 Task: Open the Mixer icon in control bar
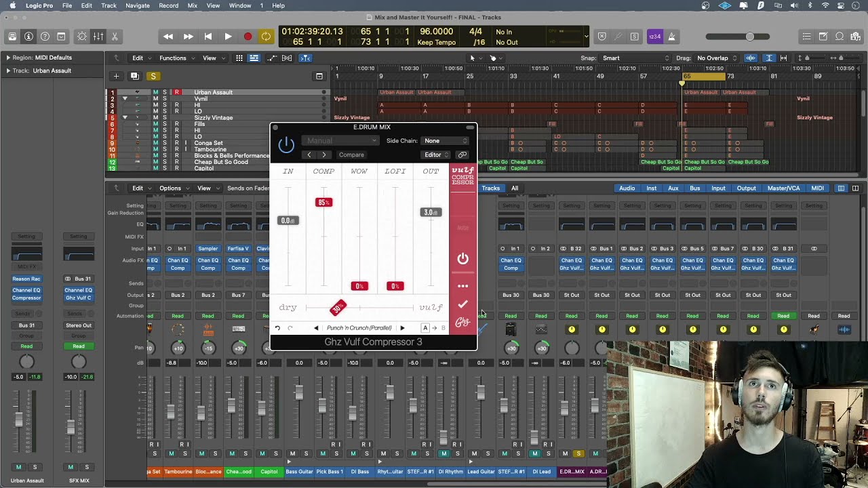pos(98,37)
